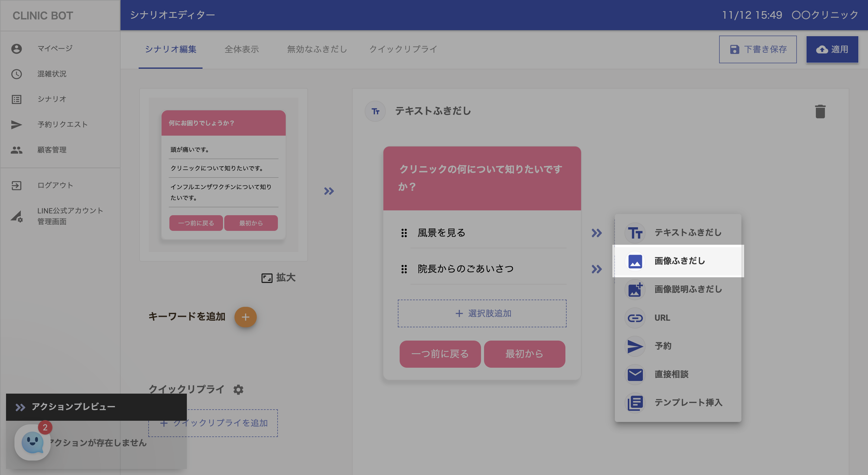
Task: Click the orange add keyword plus button
Action: [245, 317]
